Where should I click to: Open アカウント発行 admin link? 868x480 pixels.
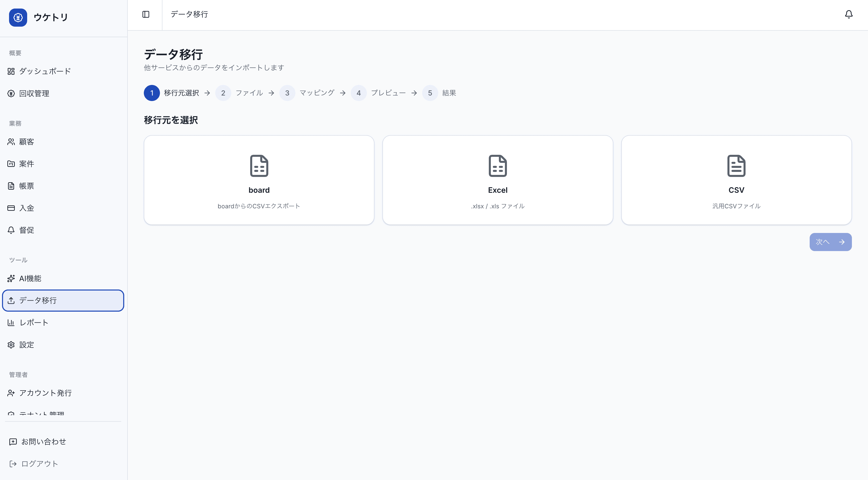click(45, 393)
